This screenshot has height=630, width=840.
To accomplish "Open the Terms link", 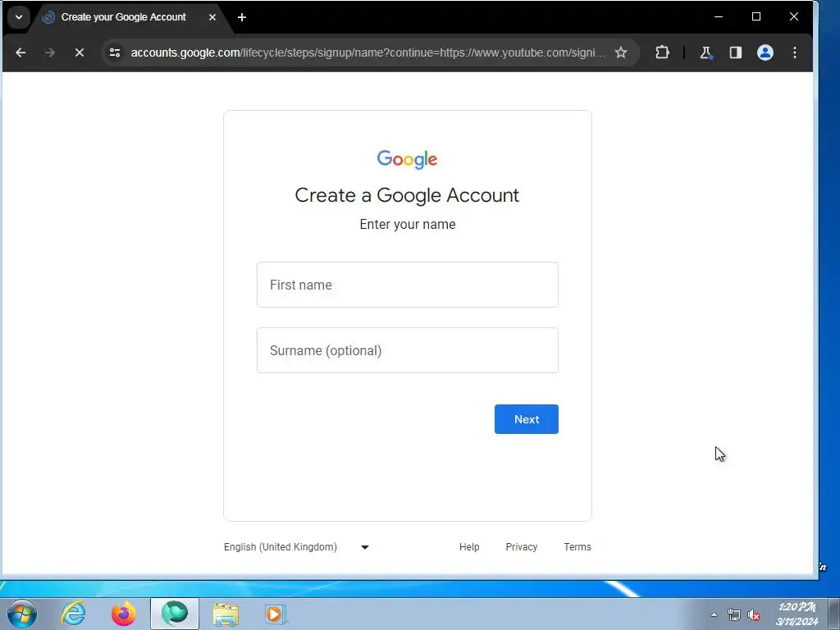I will click(577, 547).
